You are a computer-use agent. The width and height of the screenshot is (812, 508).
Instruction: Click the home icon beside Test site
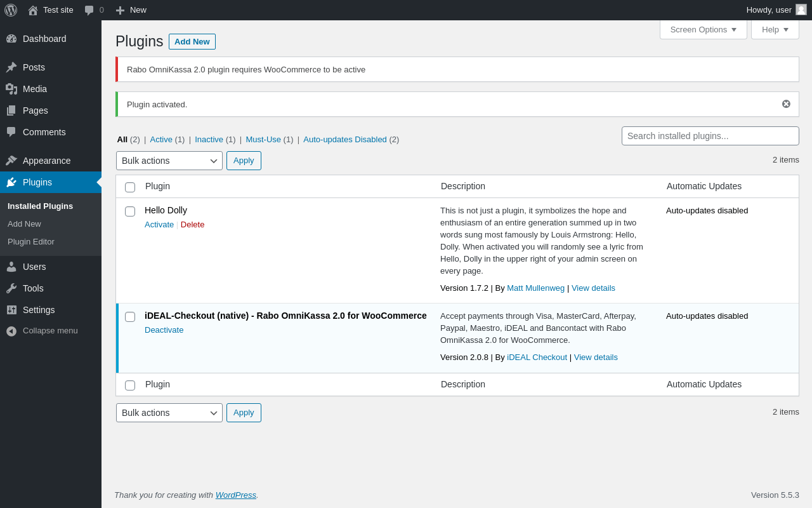(33, 10)
